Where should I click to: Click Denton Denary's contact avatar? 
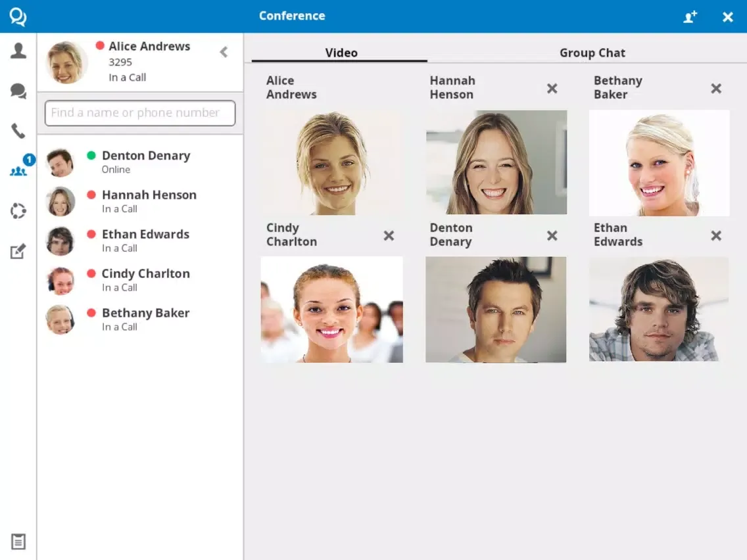click(60, 162)
